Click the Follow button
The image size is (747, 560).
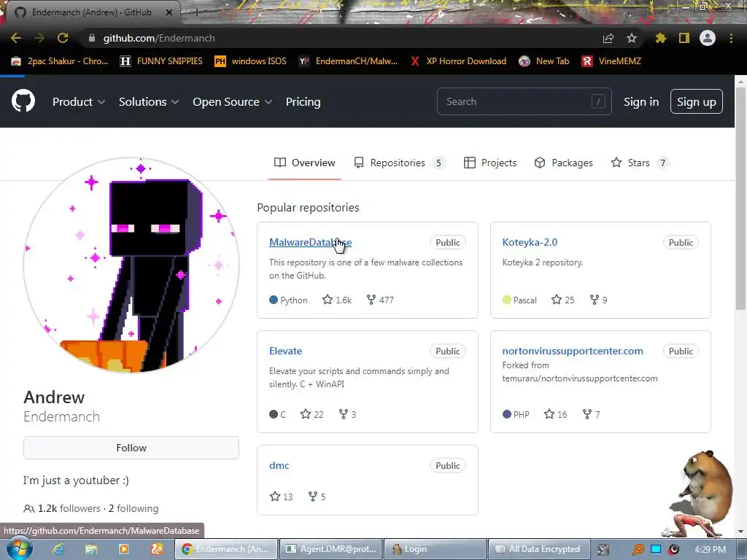click(131, 448)
